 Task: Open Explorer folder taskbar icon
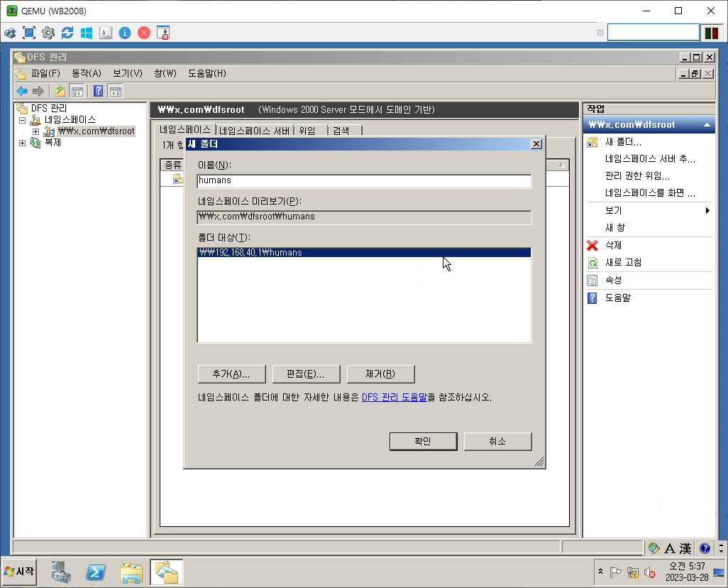(131, 572)
